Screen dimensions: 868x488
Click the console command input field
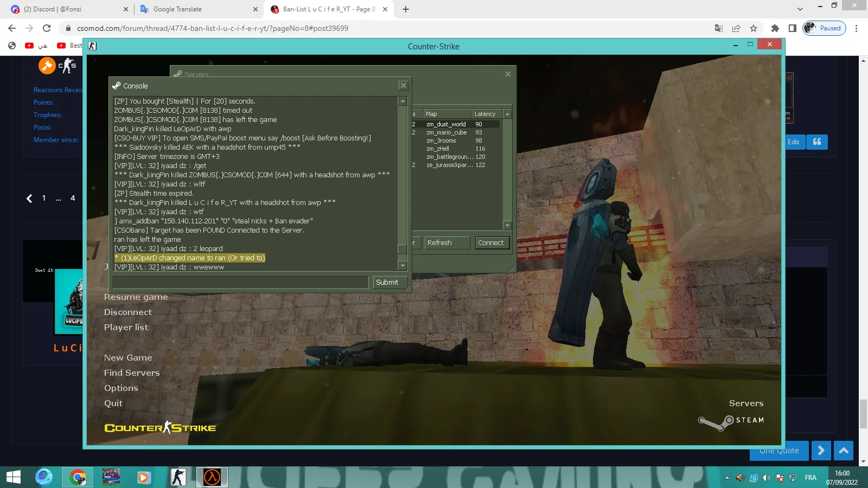tap(241, 282)
